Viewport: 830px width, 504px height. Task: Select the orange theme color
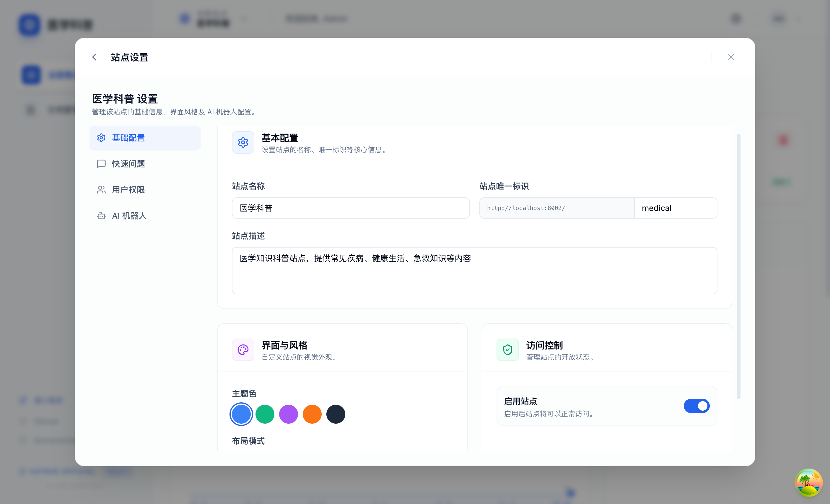click(x=312, y=414)
